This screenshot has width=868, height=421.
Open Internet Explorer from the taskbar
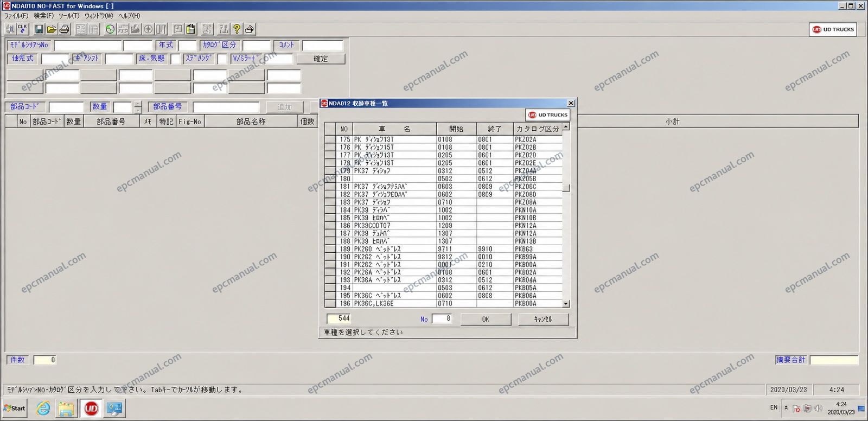(43, 409)
